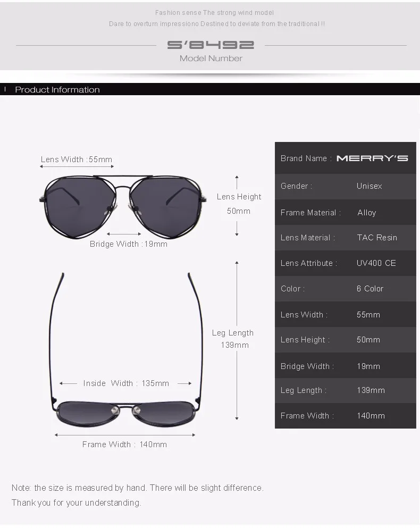Click the 'Lens Height :' table label
The width and height of the screenshot is (420, 528).
305,340
